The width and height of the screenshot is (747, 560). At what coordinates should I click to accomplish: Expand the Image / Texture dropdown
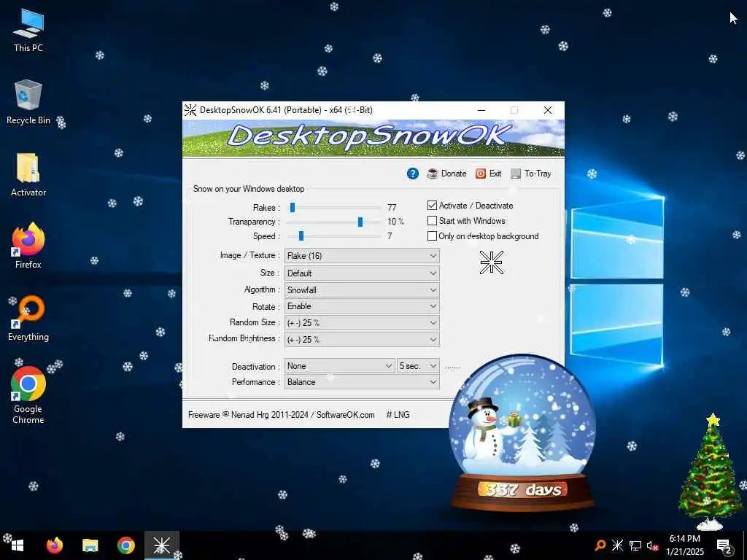click(x=362, y=256)
